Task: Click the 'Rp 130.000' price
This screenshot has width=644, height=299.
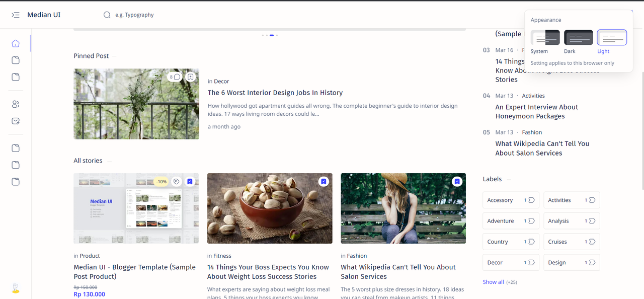Action: (90, 294)
